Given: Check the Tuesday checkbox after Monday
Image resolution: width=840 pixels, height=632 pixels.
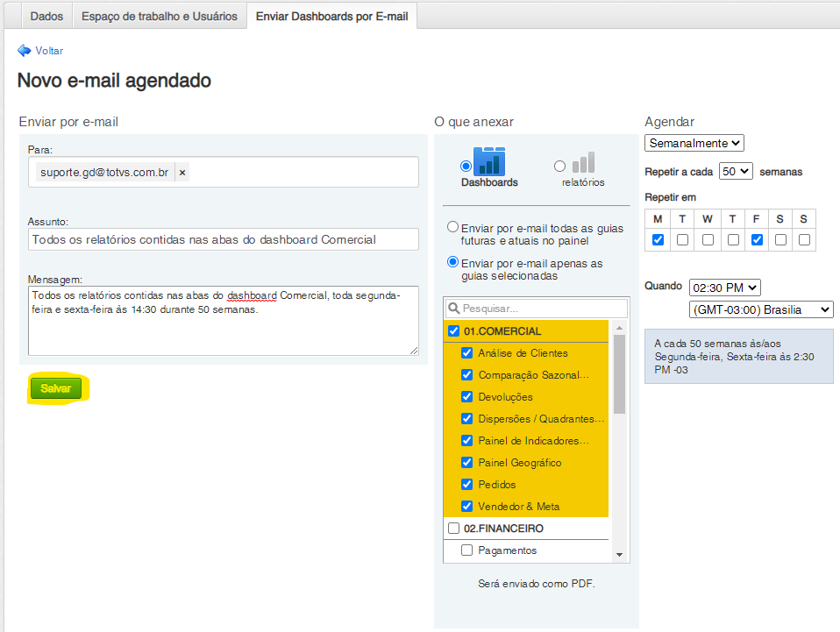Looking at the screenshot, I should 682,239.
